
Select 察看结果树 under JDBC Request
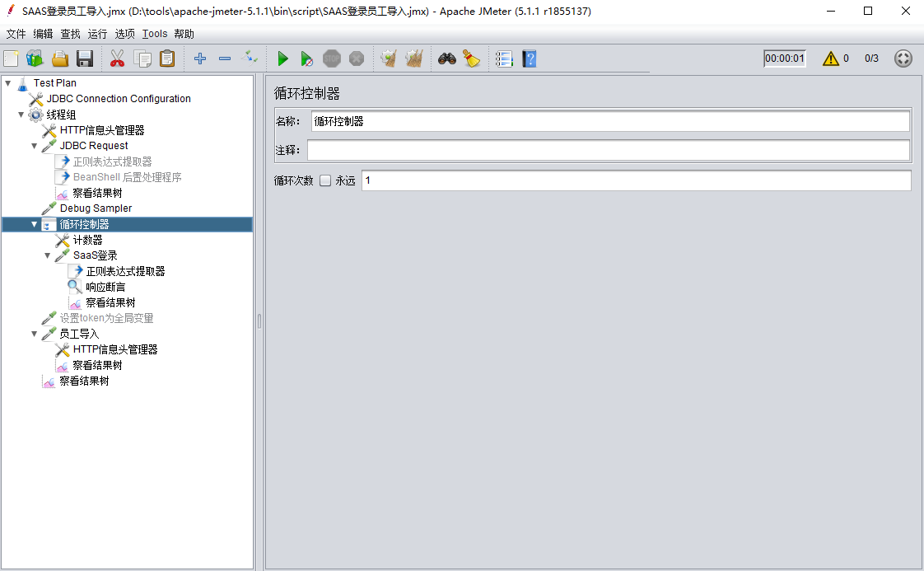click(97, 193)
